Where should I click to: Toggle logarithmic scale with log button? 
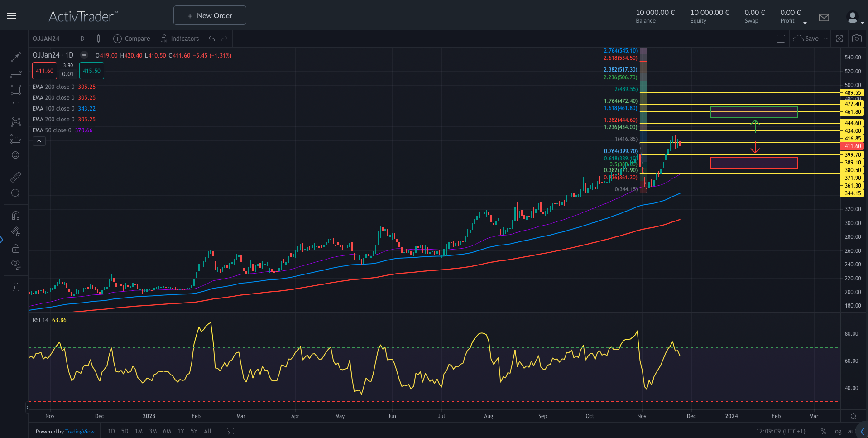tap(837, 431)
